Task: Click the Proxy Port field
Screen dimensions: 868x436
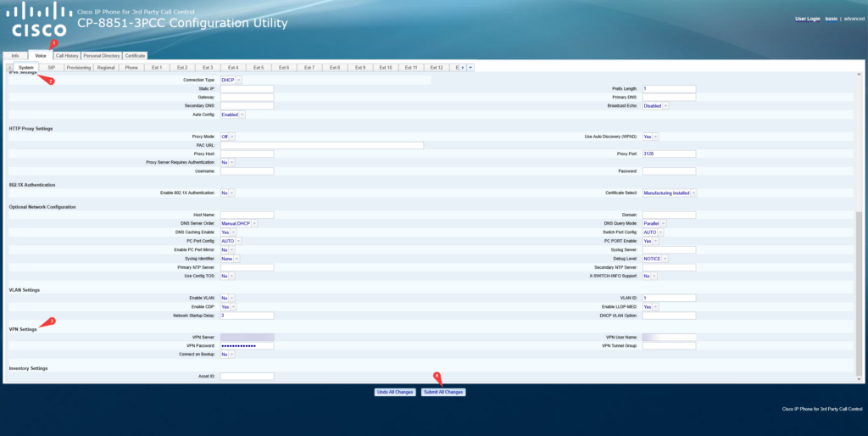Action: click(670, 154)
